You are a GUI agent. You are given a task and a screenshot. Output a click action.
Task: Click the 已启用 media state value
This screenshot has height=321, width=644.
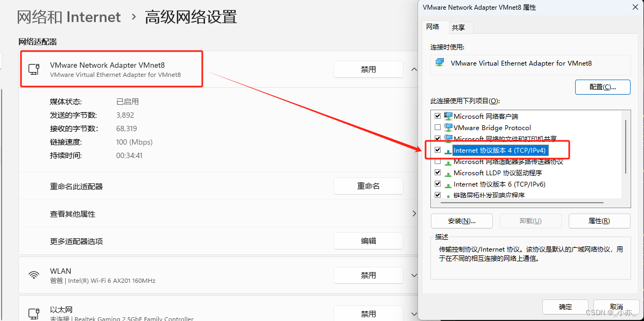(128, 102)
